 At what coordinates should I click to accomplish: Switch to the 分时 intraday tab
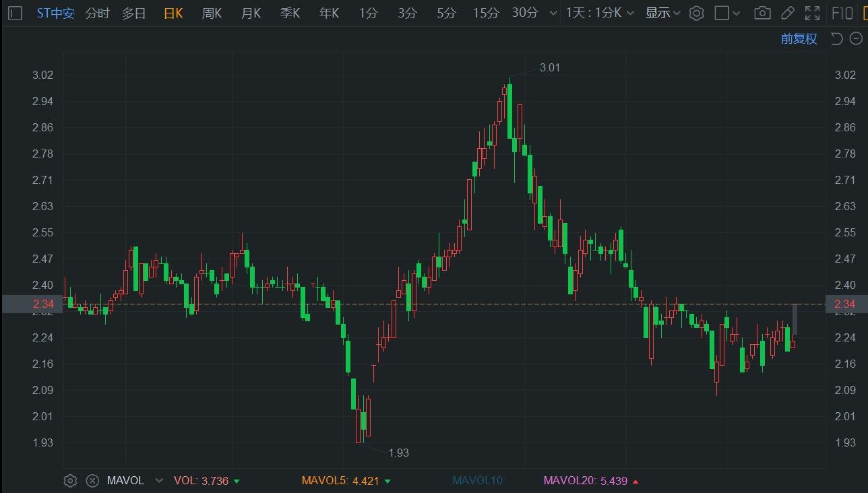tap(98, 13)
